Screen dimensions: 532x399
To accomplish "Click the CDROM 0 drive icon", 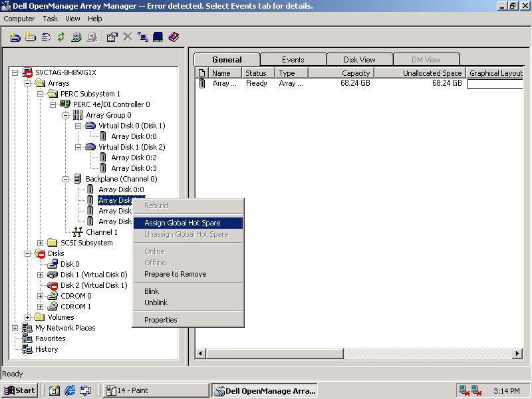I will point(53,296).
